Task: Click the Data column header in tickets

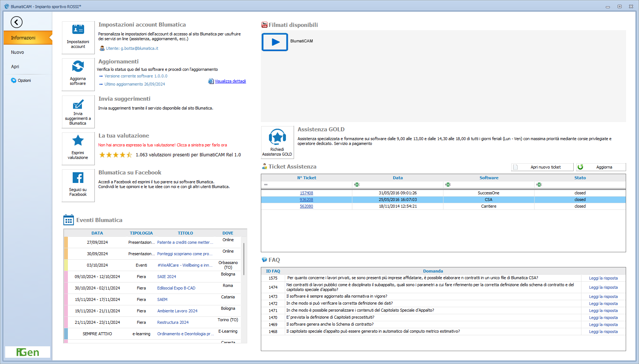Action: click(x=398, y=178)
